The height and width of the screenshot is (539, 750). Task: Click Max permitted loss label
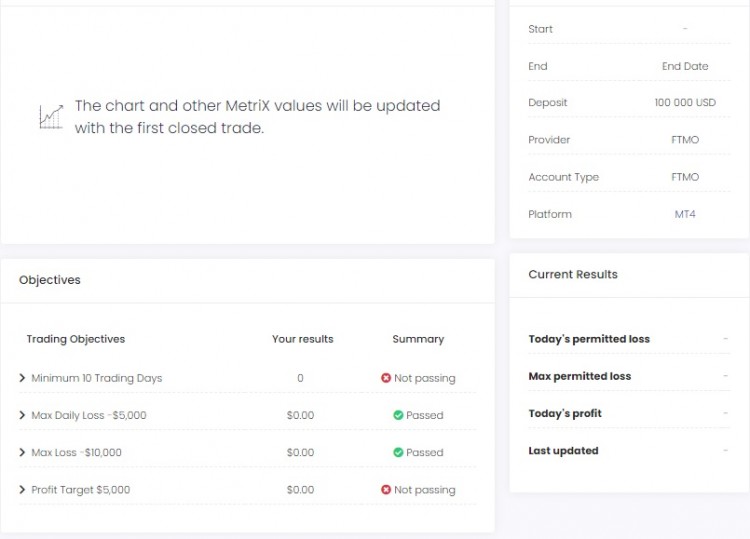click(x=580, y=376)
